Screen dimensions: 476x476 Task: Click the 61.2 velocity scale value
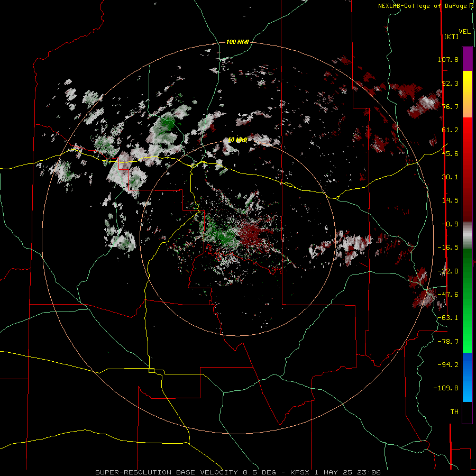coord(450,130)
